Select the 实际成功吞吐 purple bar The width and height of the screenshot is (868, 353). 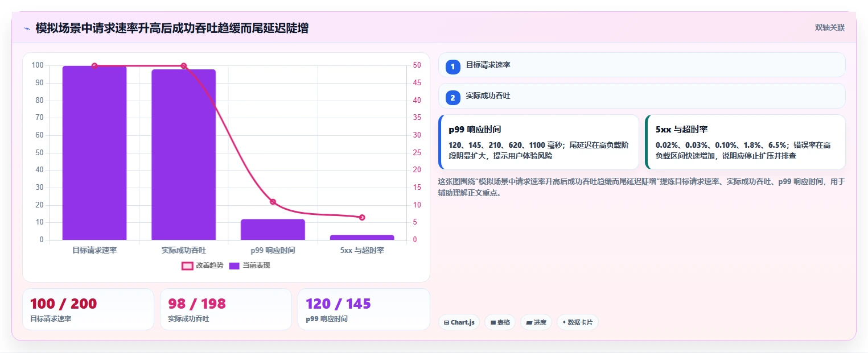(184, 155)
